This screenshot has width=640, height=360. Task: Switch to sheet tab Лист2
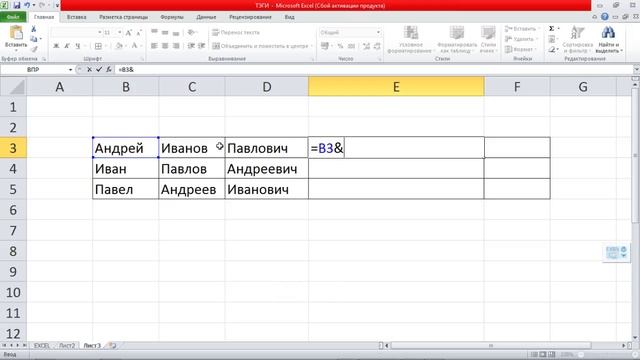coord(67,345)
